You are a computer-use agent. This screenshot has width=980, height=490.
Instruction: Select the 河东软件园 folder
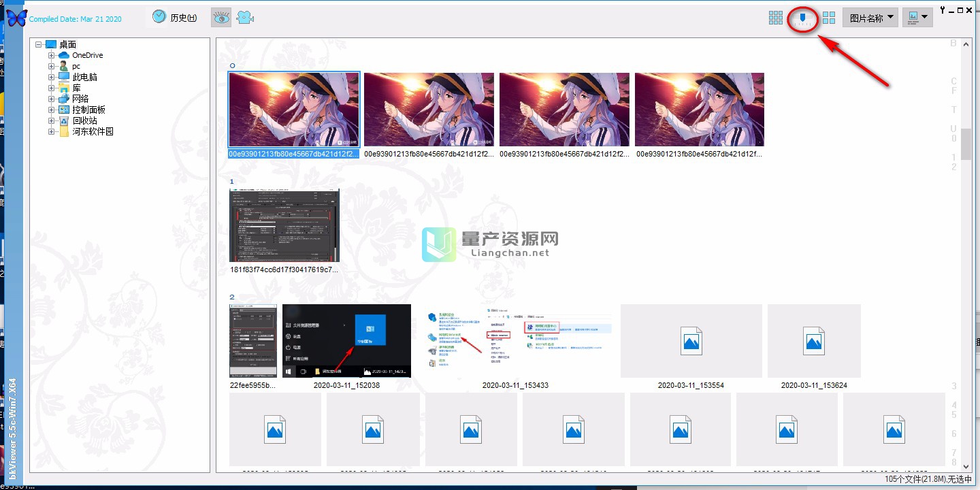pos(93,131)
